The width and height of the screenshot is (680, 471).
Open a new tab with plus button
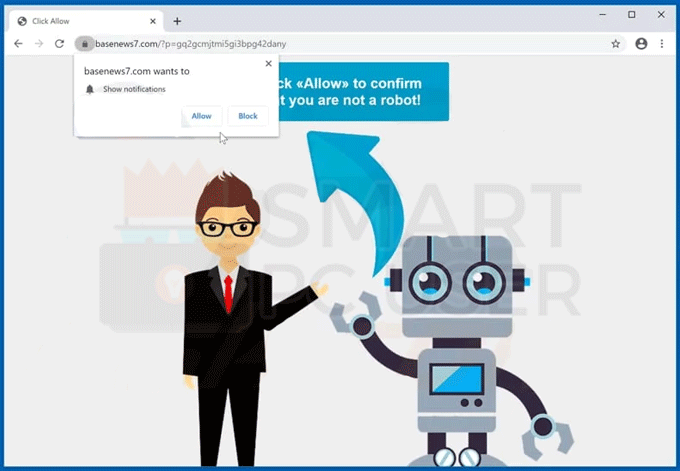(x=177, y=21)
